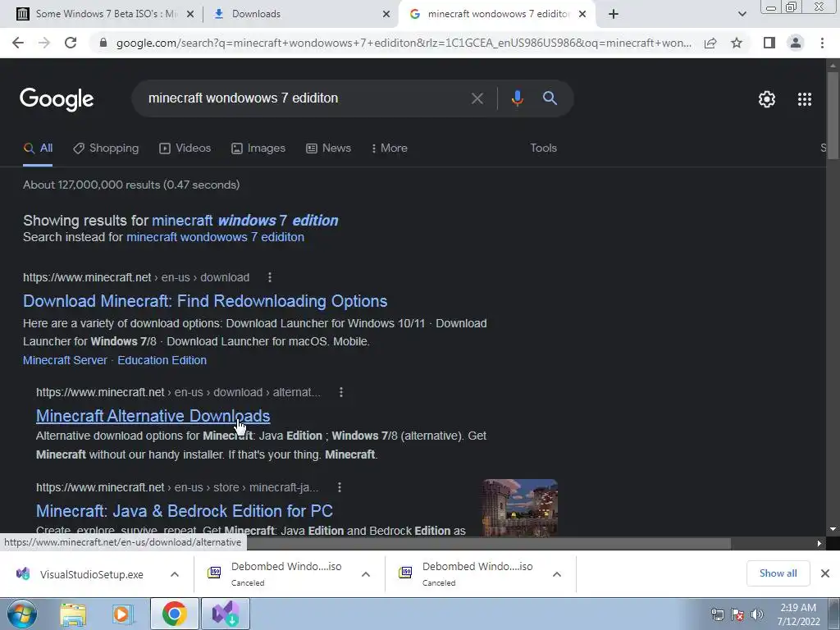The image size is (840, 630).
Task: Open the Chrome side panel
Action: coord(769,43)
